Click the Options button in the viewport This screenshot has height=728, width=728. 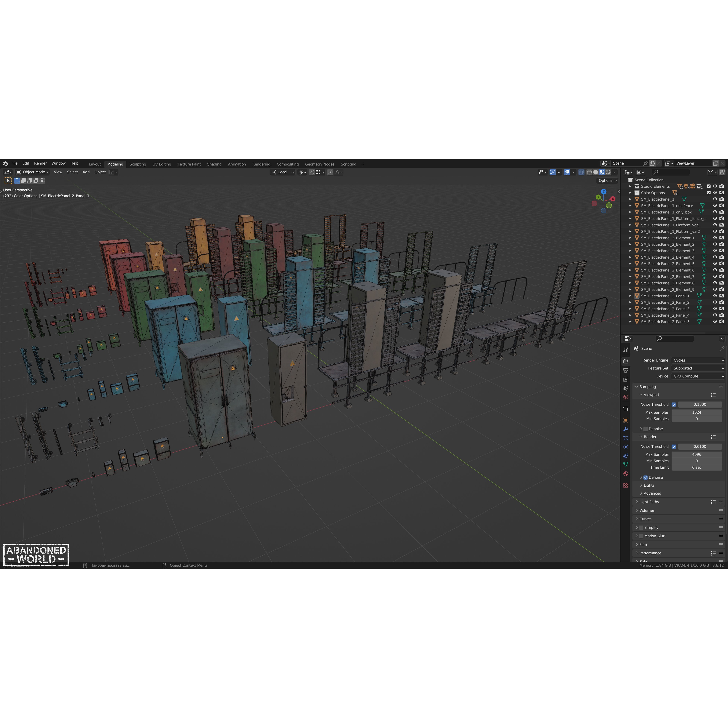tap(606, 180)
